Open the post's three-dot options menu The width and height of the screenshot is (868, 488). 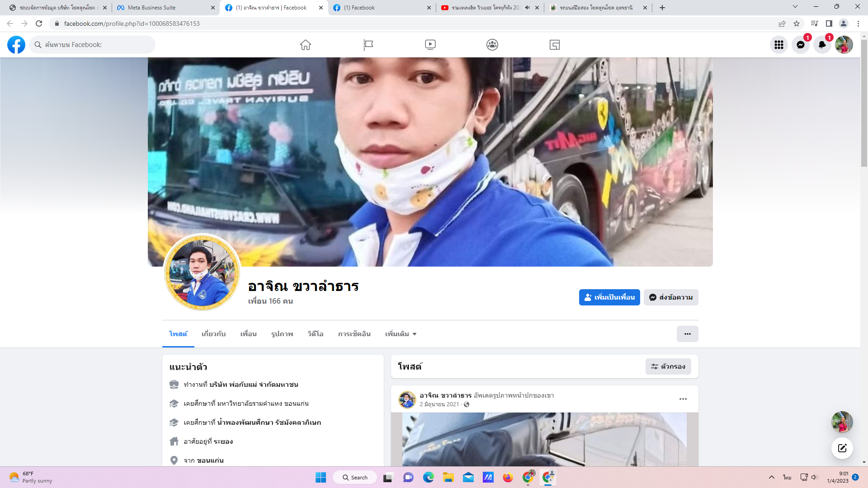pyautogui.click(x=683, y=399)
